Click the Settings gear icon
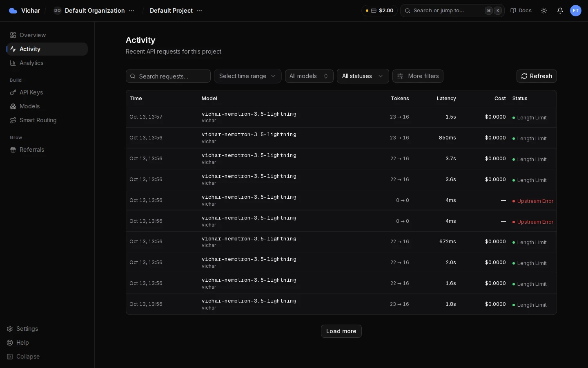The width and height of the screenshot is (588, 368). coord(10,329)
